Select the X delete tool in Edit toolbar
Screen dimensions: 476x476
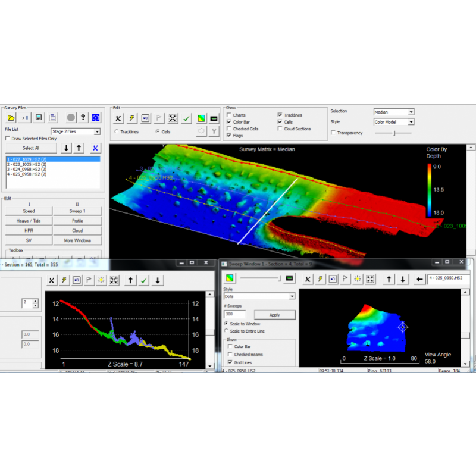click(x=118, y=118)
